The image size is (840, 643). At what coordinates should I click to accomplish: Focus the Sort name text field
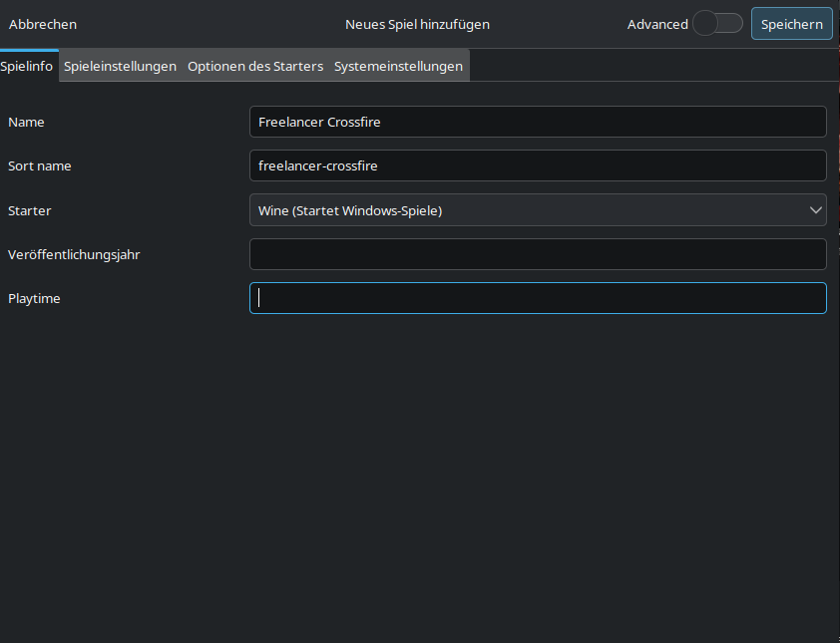pyautogui.click(x=538, y=165)
